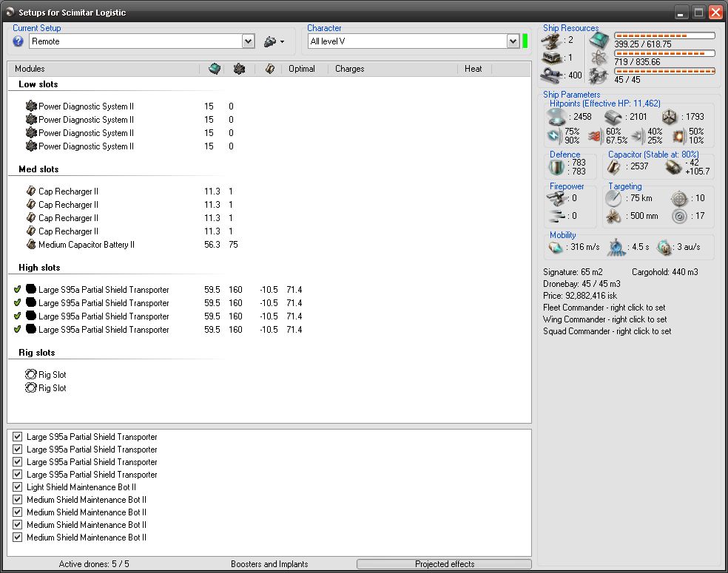Click the warp speed icon showing 3 au/s
This screenshot has width=728, height=573.
pyautogui.click(x=664, y=247)
